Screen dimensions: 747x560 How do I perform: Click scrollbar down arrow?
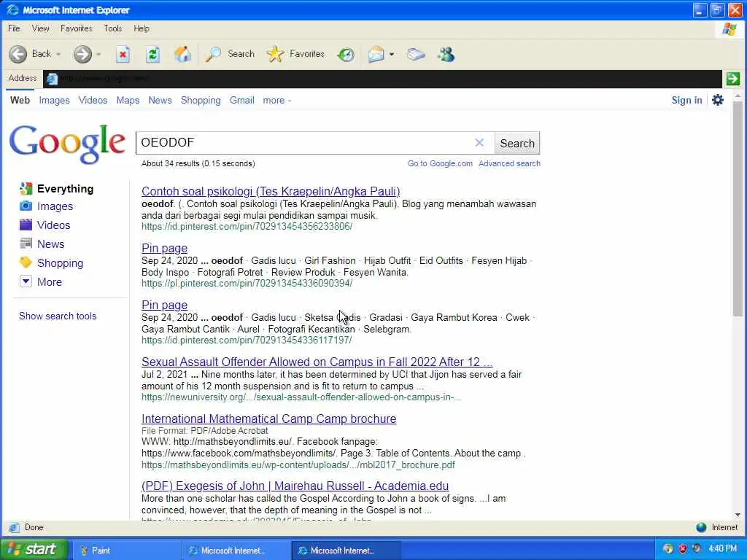(738, 515)
